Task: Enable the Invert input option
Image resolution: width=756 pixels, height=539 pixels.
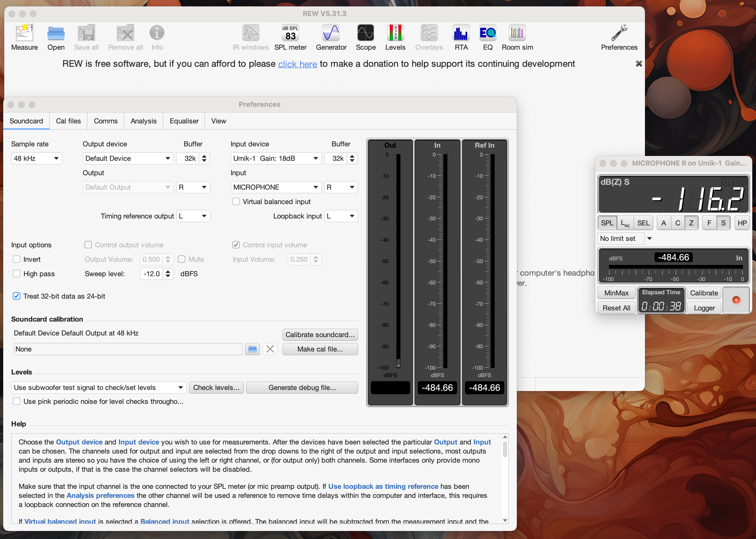Action: pos(17,259)
